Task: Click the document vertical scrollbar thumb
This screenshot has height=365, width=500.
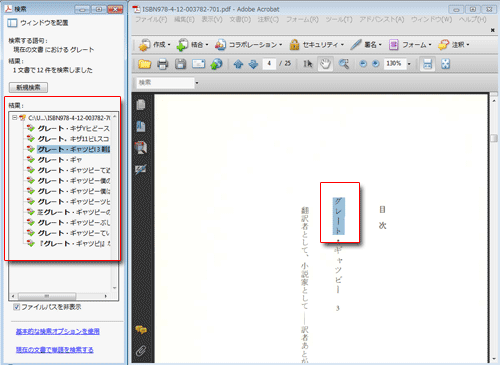Action: click(494, 138)
